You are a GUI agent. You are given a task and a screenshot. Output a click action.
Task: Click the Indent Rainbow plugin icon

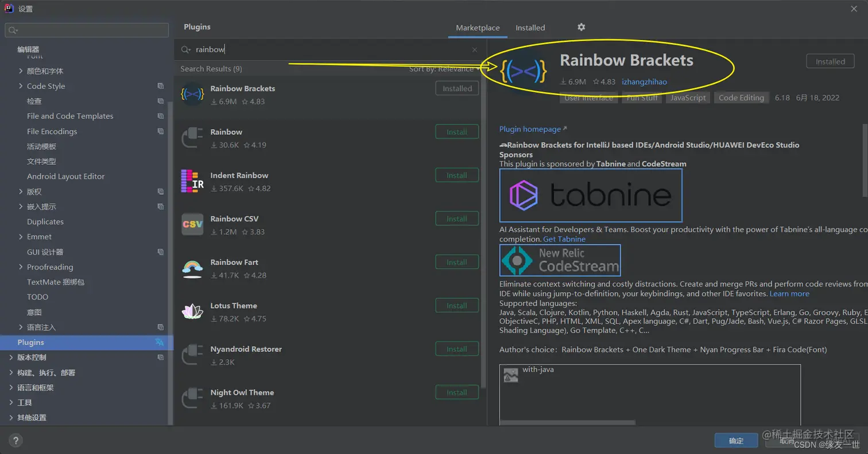click(192, 181)
